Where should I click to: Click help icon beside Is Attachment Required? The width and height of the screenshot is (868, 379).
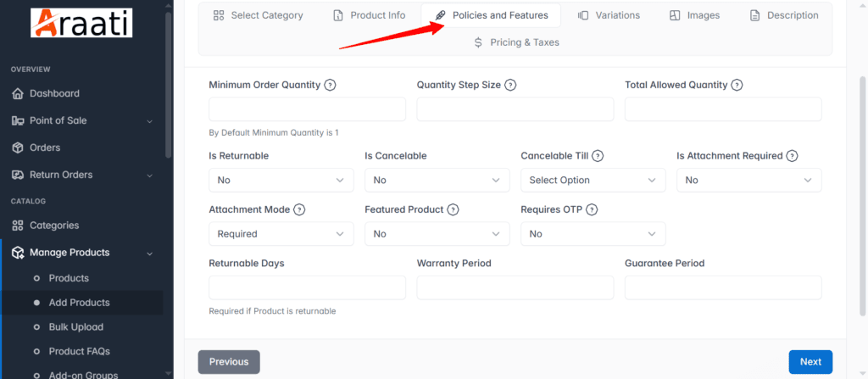pos(793,156)
